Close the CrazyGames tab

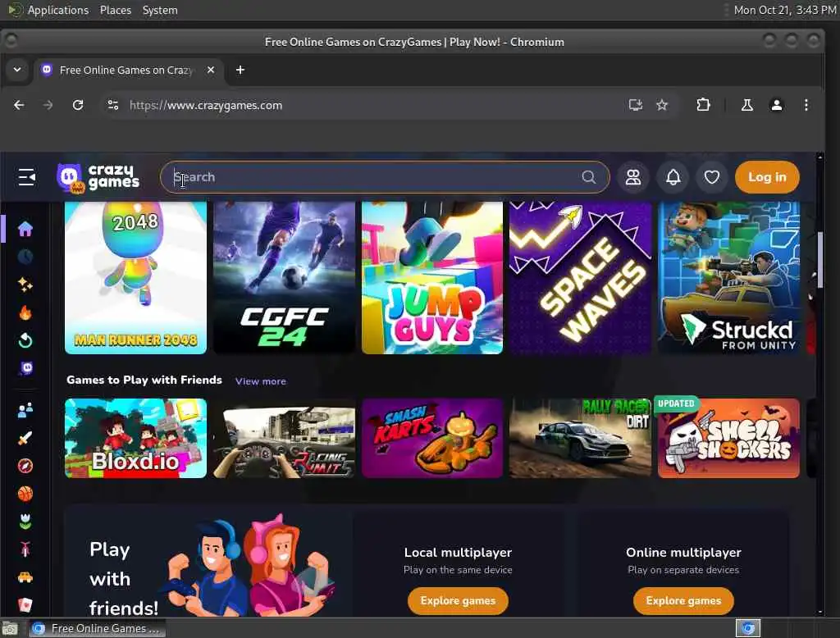pyautogui.click(x=211, y=70)
